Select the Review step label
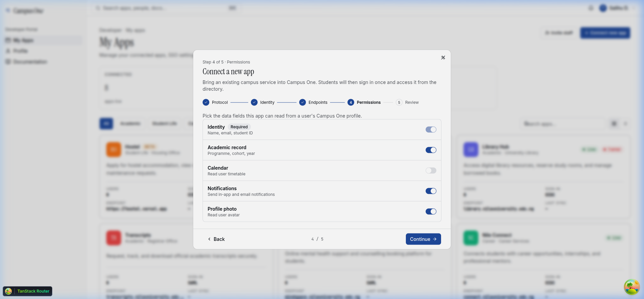Screen dimensions: 644x299 412,102
